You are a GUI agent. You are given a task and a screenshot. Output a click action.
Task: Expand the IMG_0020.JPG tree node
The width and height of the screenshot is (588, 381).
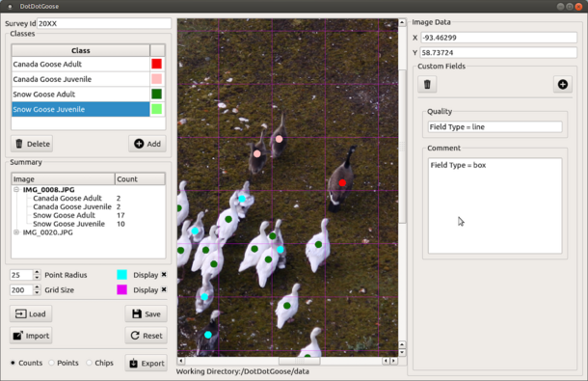[16, 232]
